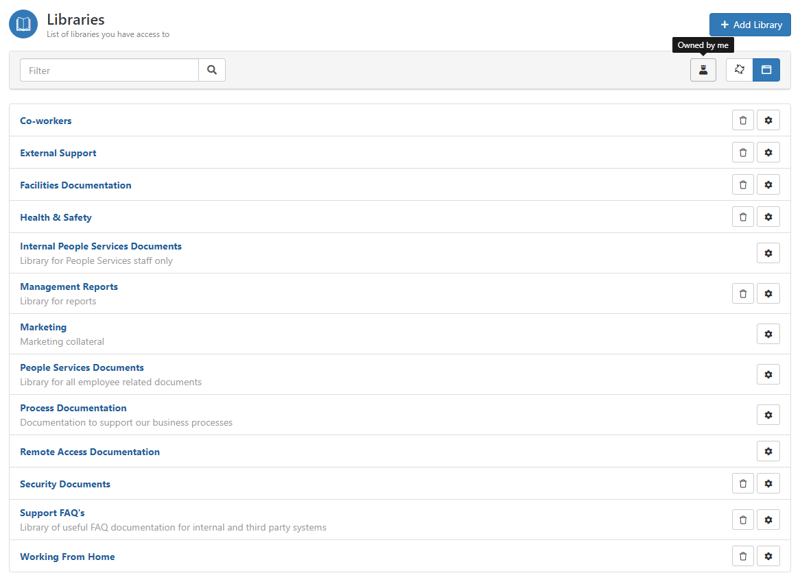Viewport: 800px width, 584px height.
Task: Open settings for People Services Documents row
Action: point(768,374)
